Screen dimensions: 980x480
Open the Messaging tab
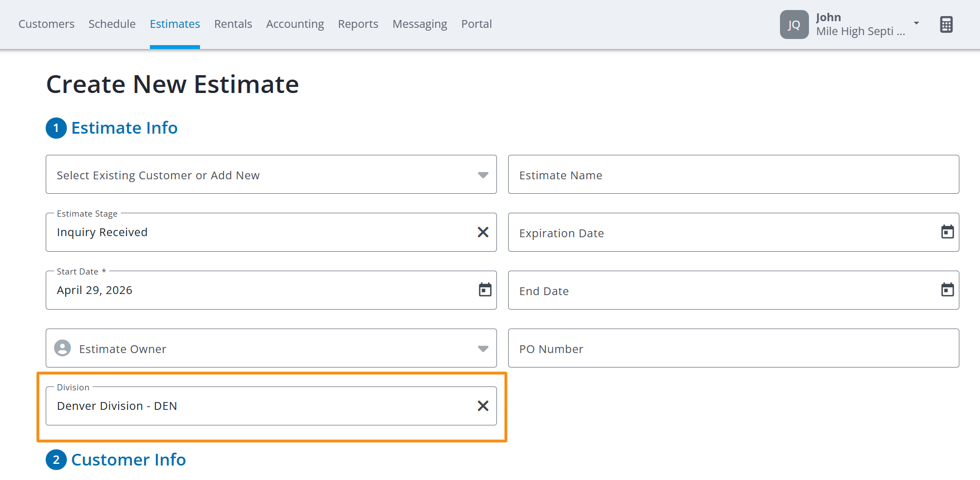point(420,24)
